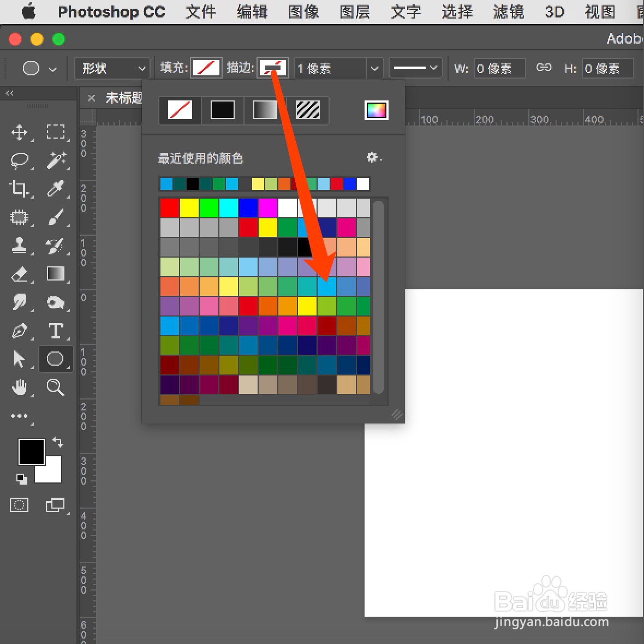
Task: Open the 形状 tool mode dropdown
Action: tap(112, 68)
